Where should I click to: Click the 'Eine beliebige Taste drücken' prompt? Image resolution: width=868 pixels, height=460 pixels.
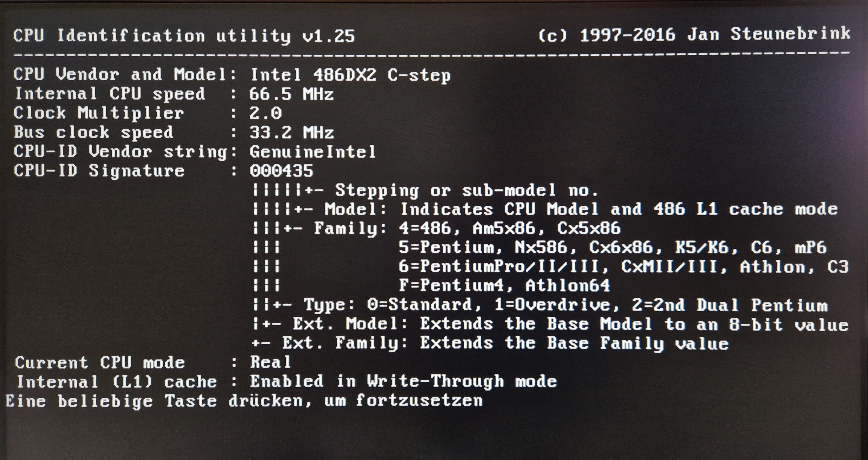coord(244,401)
